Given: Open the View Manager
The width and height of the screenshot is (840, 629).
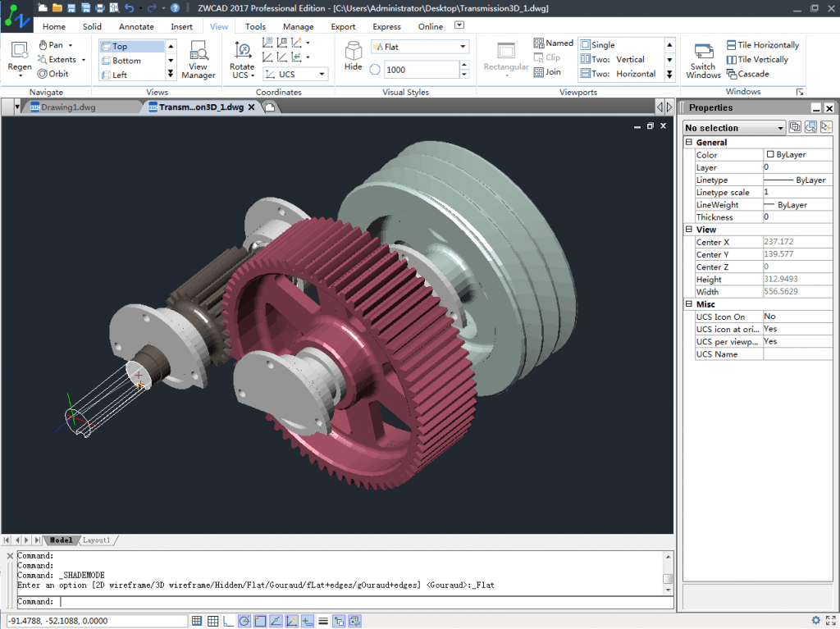Looking at the screenshot, I should point(198,52).
